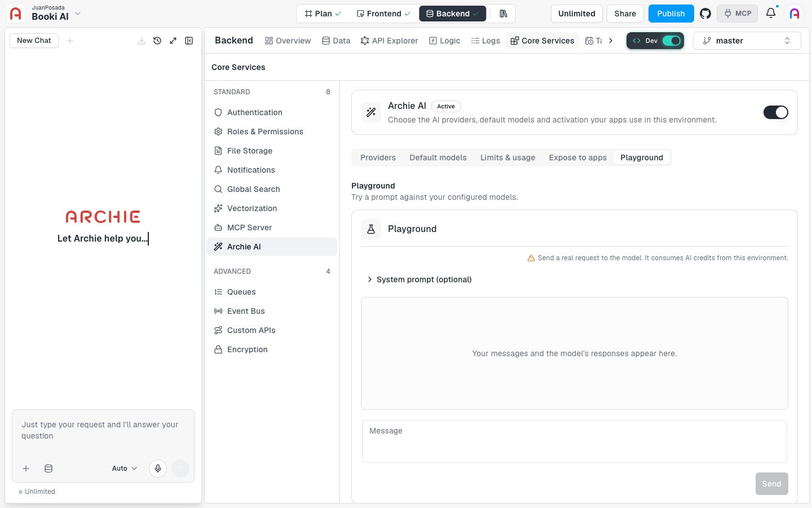The image size is (812, 508).
Task: Open the Auto model dropdown
Action: tap(125, 468)
